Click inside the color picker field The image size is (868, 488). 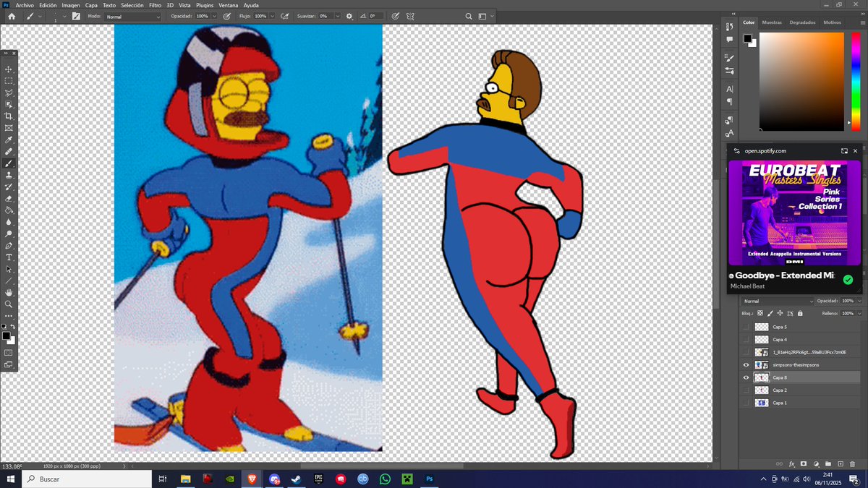tap(801, 81)
